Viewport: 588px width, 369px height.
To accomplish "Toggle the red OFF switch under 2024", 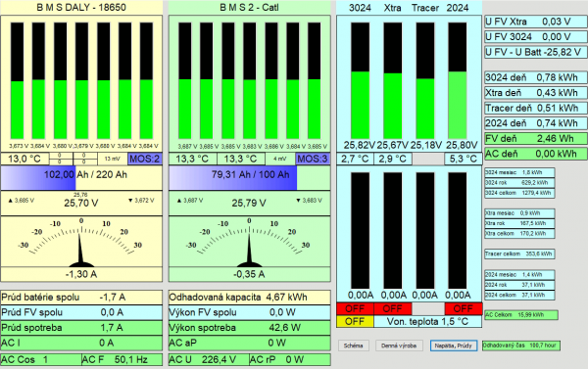I will click(464, 308).
